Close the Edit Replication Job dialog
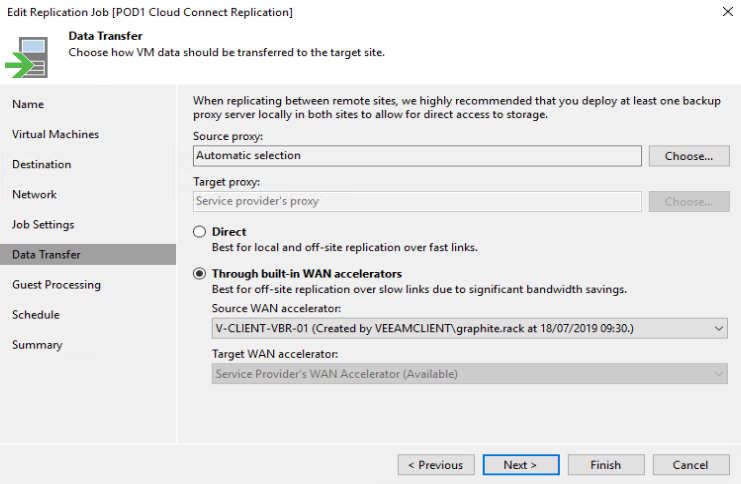 [x=725, y=11]
